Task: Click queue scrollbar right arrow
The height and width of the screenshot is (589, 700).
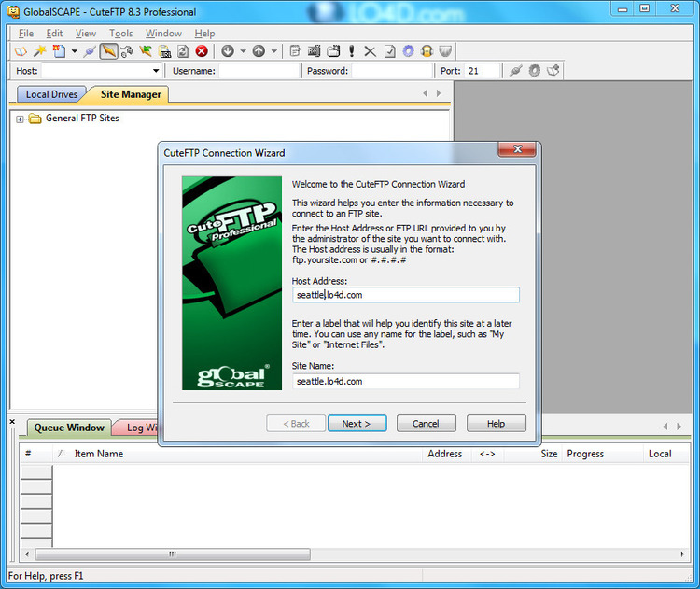Action: [x=682, y=554]
